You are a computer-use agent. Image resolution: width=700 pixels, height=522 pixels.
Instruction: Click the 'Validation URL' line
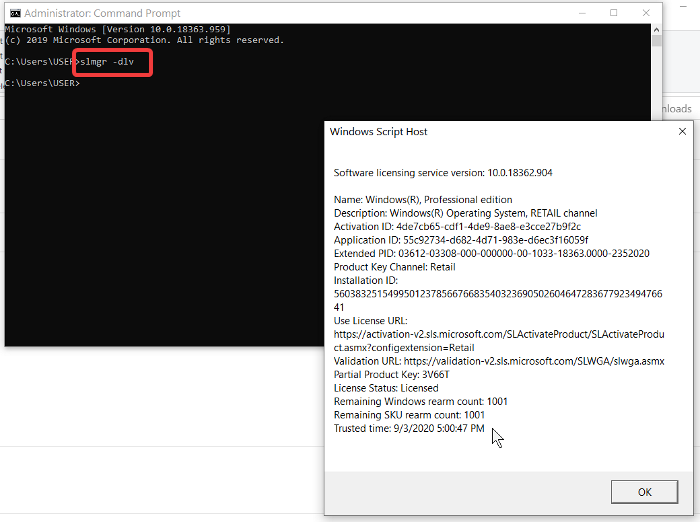499,361
